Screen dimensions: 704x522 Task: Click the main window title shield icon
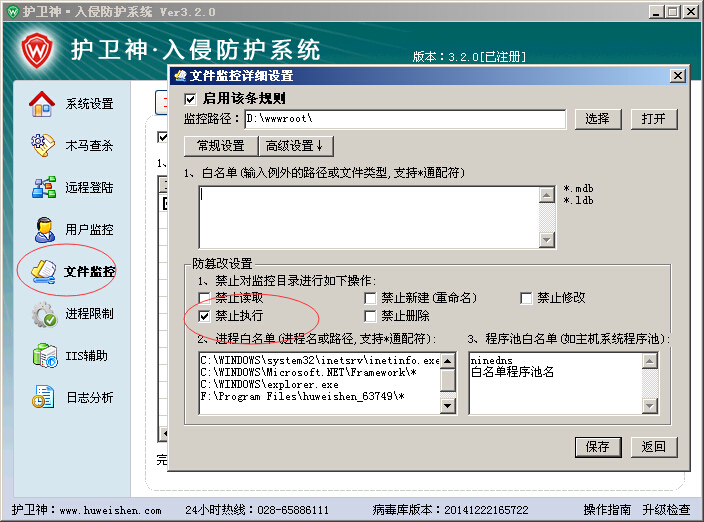13,11
